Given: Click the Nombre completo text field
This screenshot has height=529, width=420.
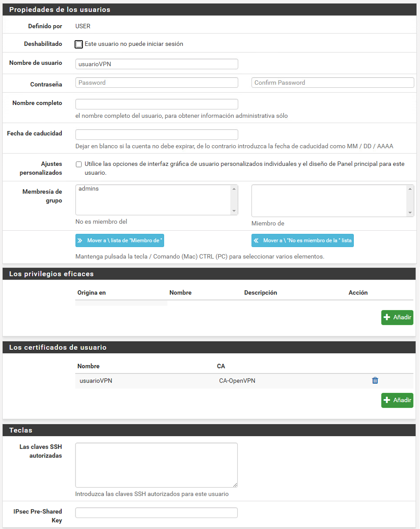Looking at the screenshot, I should pyautogui.click(x=157, y=104).
